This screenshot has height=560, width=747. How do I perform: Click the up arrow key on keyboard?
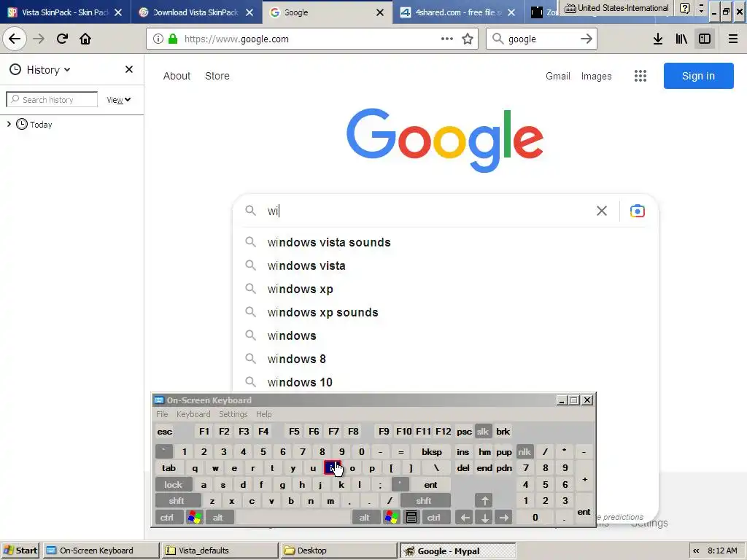tap(484, 501)
